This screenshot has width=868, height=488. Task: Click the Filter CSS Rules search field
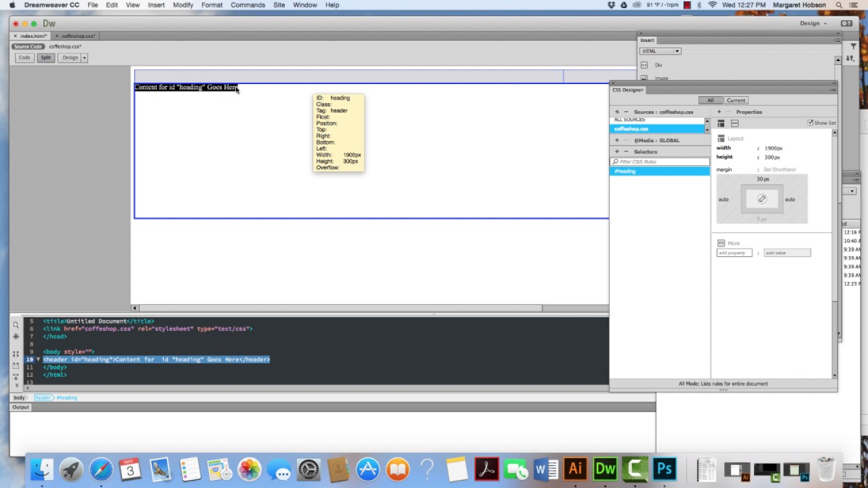click(660, 162)
